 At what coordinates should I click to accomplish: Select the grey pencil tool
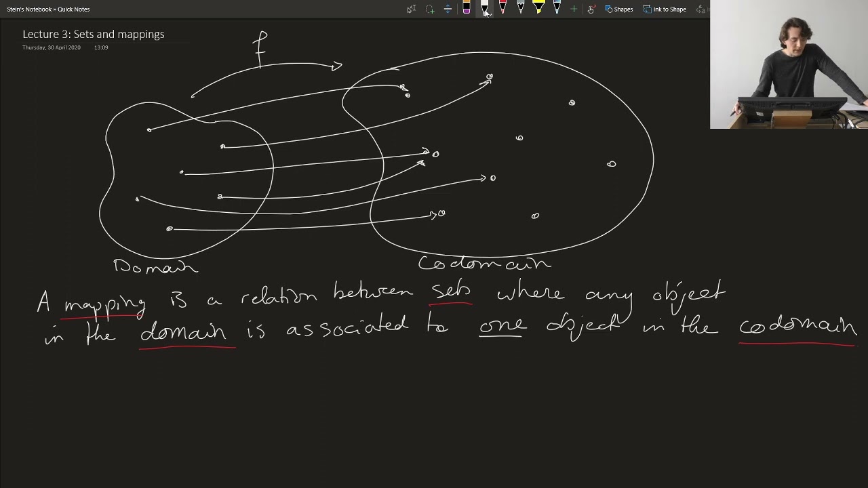point(520,8)
